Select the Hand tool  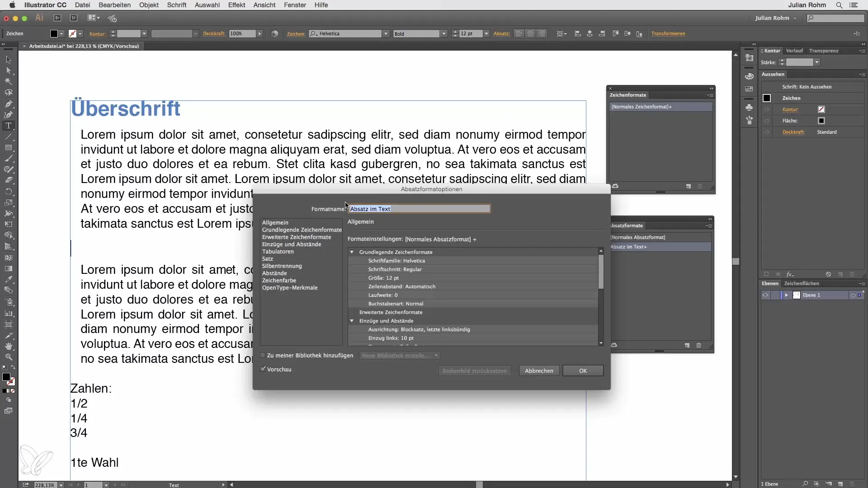(x=9, y=346)
